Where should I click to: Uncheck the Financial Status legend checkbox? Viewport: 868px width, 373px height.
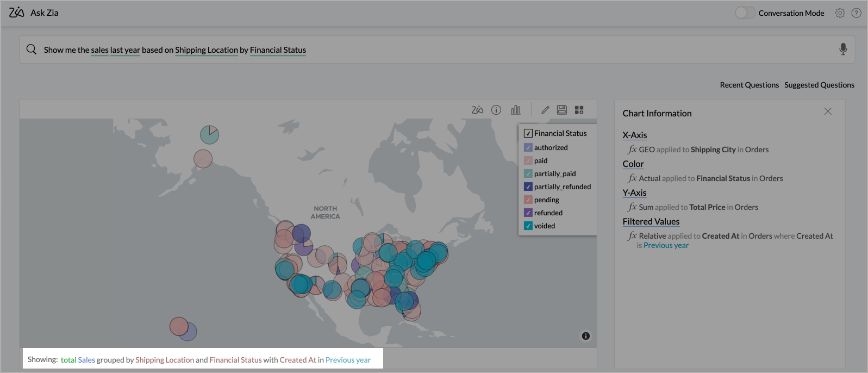coord(528,133)
